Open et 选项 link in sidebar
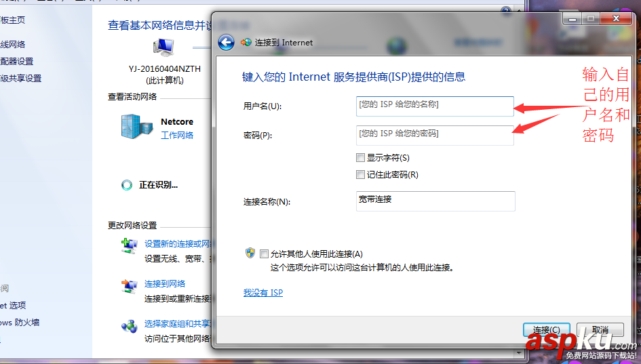Screen dimensions: 641x364 13,305
